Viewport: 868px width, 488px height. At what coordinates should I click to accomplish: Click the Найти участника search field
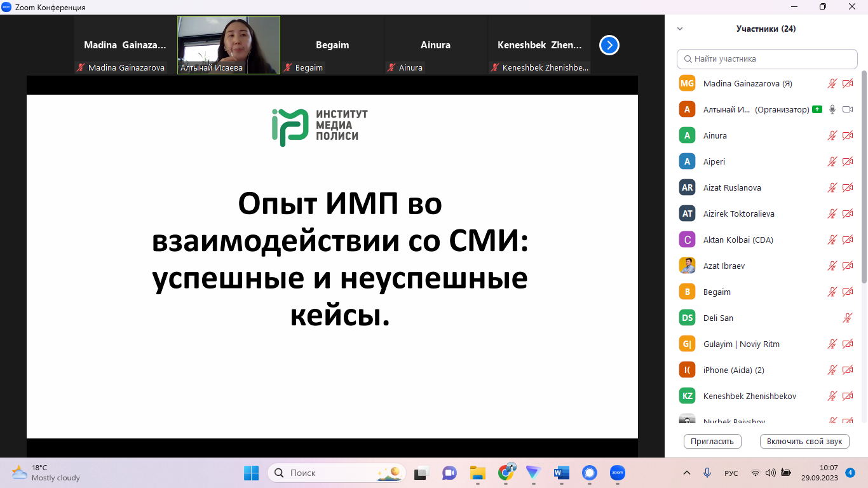[767, 58]
